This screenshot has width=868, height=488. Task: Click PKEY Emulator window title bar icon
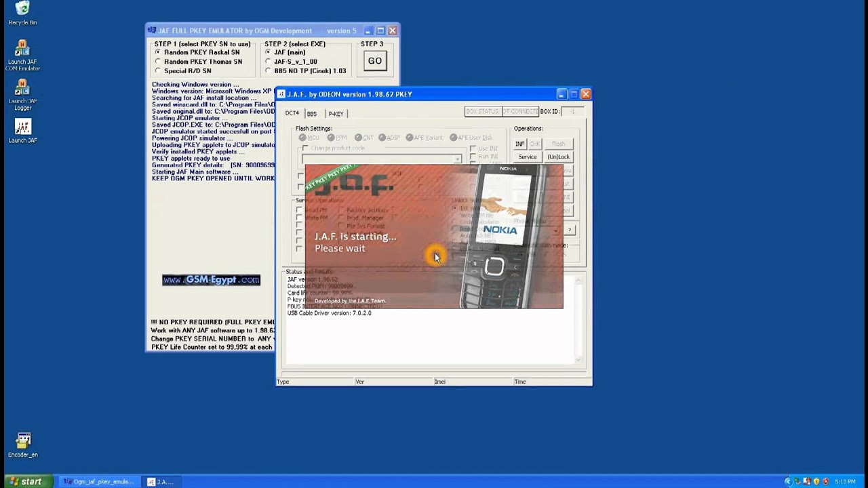[x=152, y=30]
